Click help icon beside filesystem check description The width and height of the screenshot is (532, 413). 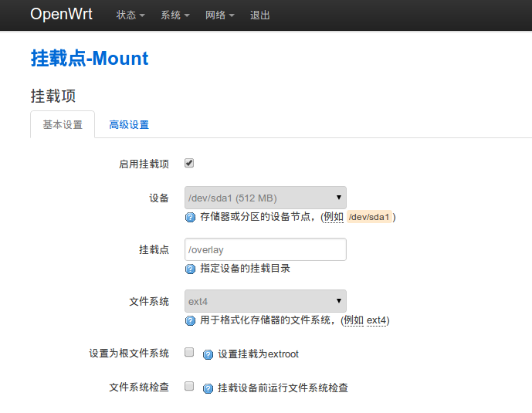tap(208, 388)
